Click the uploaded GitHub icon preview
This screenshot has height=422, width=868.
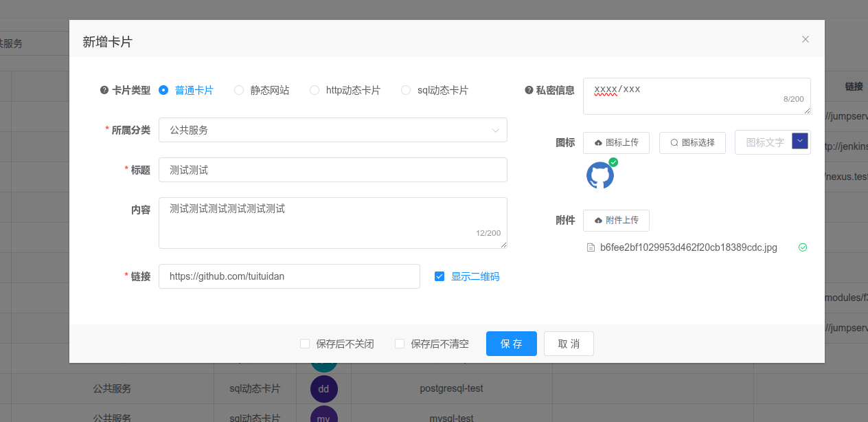coord(599,176)
